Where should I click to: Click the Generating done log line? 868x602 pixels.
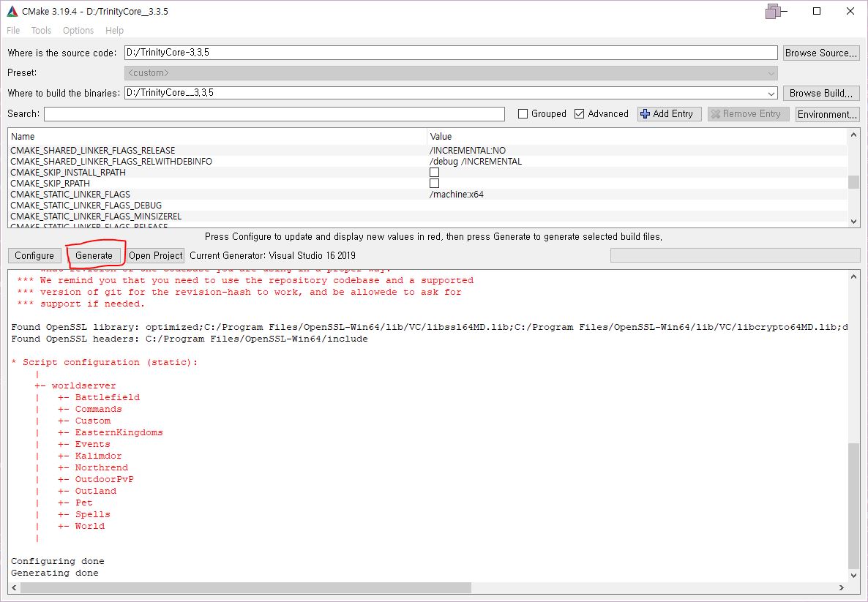click(55, 573)
